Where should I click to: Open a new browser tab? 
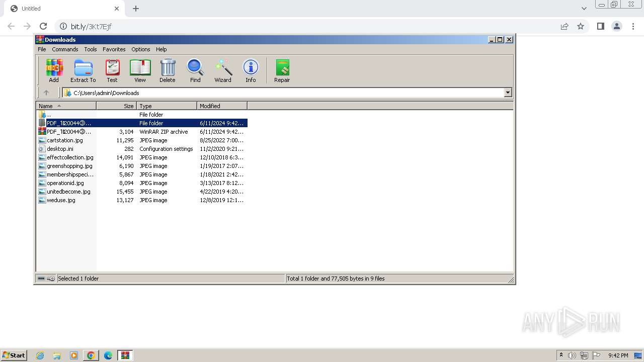(x=136, y=9)
